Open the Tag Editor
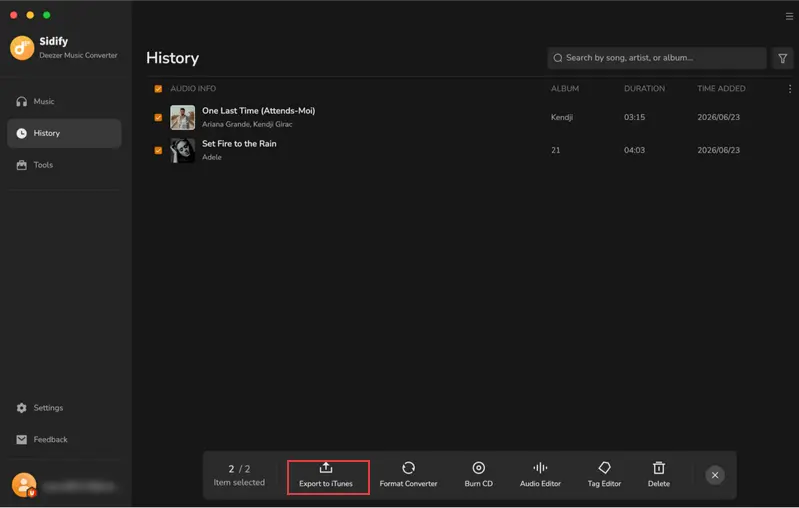This screenshot has height=508, width=799. click(x=604, y=475)
